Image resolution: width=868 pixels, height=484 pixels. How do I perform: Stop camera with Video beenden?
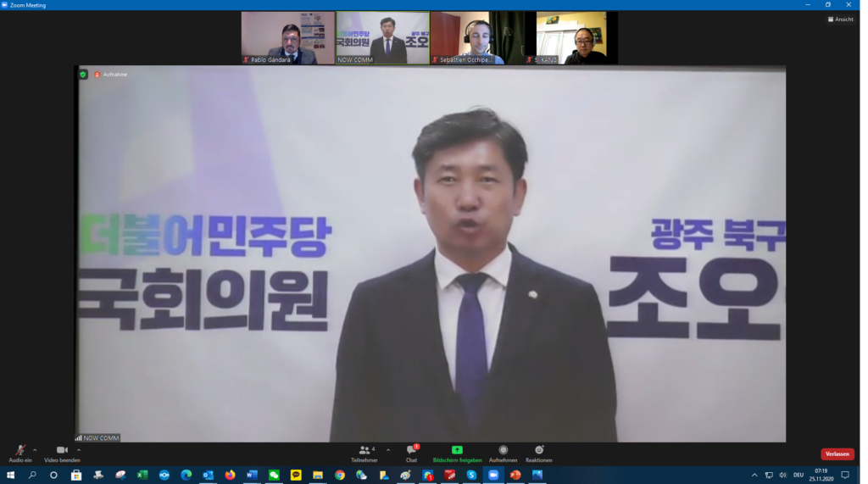coord(62,452)
